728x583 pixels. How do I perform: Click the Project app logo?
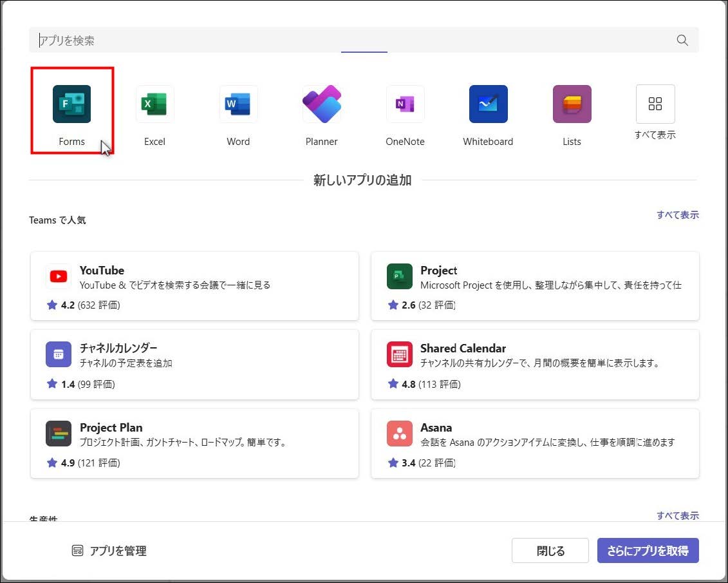399,276
